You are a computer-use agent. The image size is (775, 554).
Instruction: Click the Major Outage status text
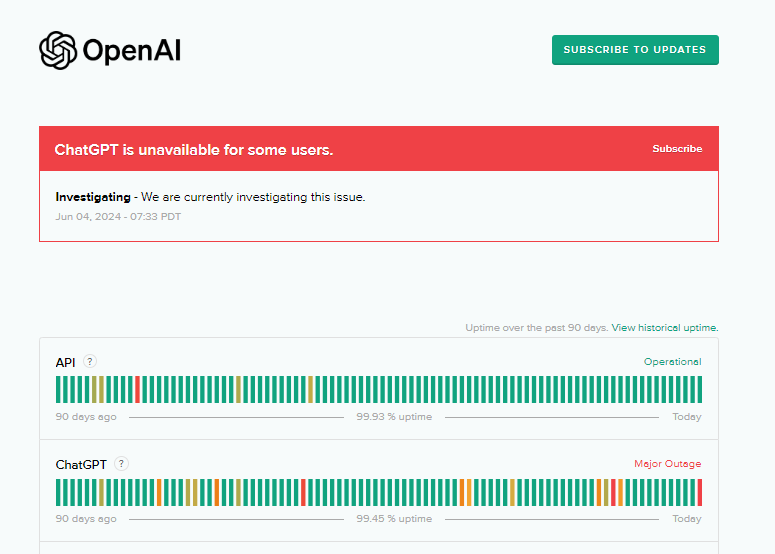pyautogui.click(x=667, y=464)
